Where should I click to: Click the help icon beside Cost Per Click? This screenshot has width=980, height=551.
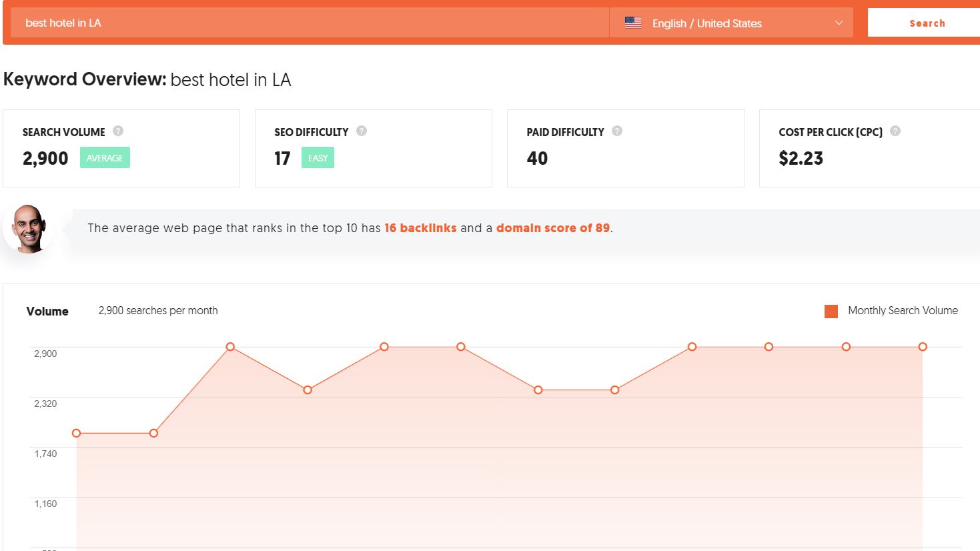pos(895,131)
